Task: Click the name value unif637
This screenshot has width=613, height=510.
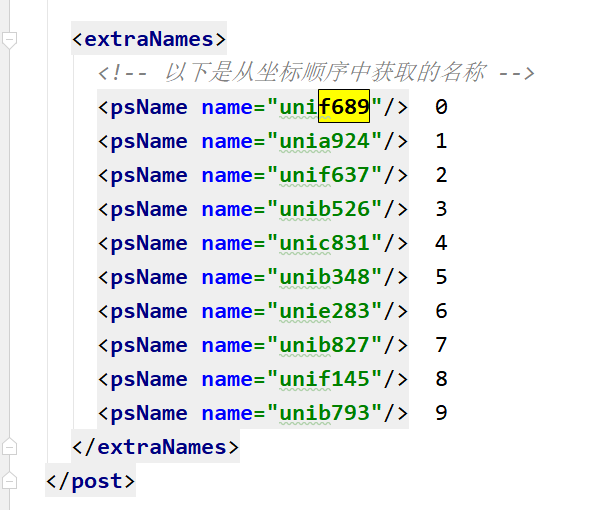Action: click(x=324, y=175)
